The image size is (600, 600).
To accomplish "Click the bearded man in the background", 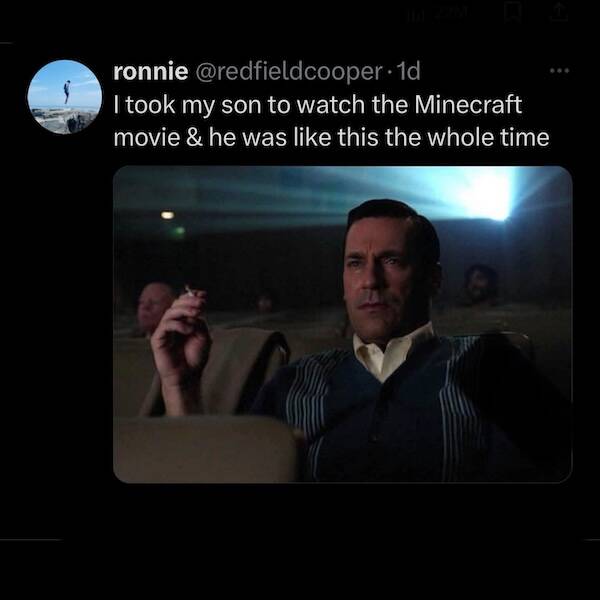I will click(480, 286).
